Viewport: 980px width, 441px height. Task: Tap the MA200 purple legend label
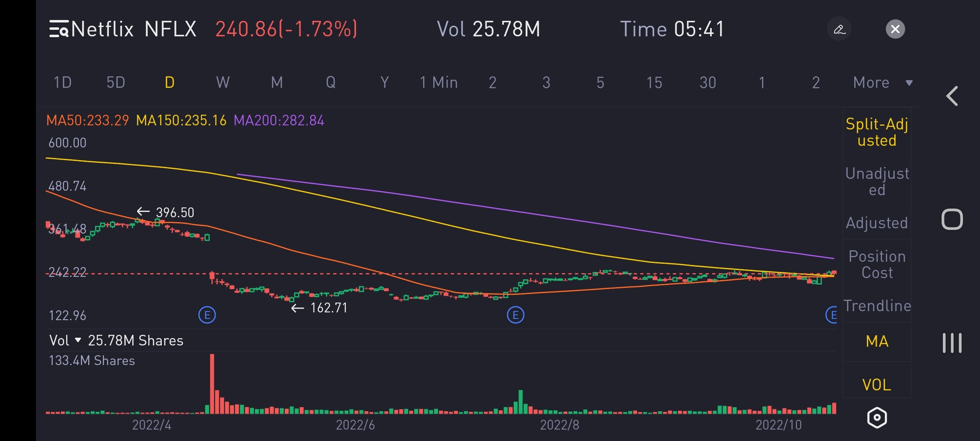coord(278,120)
